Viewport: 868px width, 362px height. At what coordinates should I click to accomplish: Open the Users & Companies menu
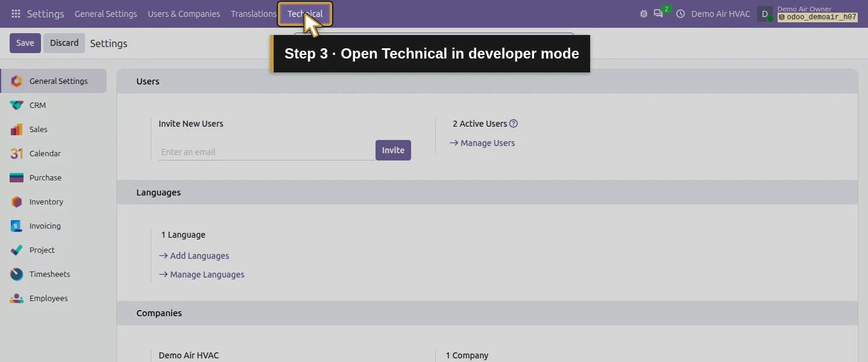click(184, 14)
